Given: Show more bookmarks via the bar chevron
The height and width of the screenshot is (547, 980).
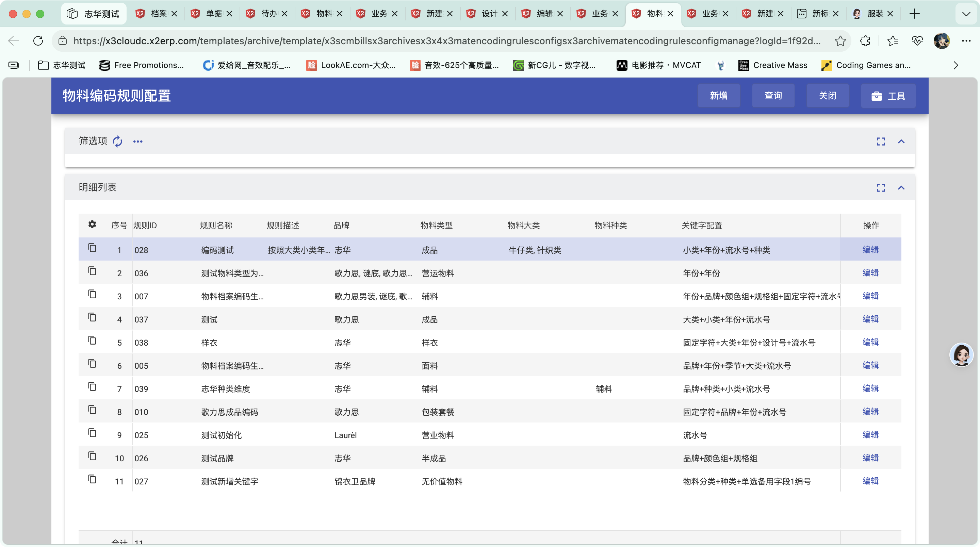Looking at the screenshot, I should click(955, 65).
